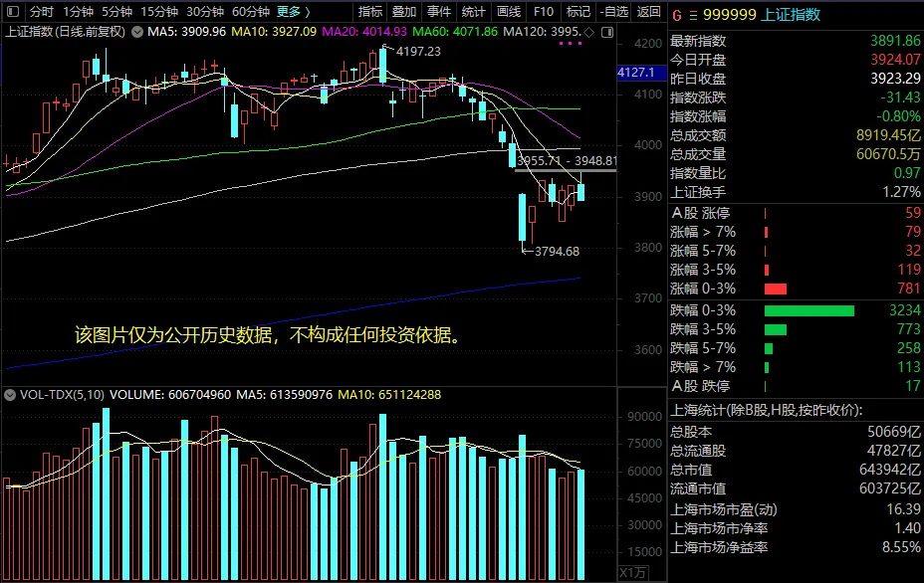Click the 今日开盘 3924.07 value

[x=895, y=60]
